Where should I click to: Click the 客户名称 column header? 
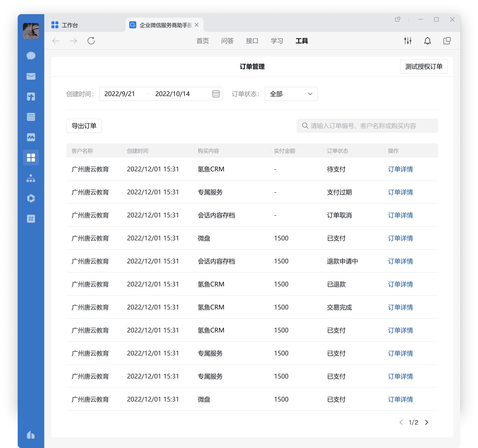pyautogui.click(x=82, y=151)
